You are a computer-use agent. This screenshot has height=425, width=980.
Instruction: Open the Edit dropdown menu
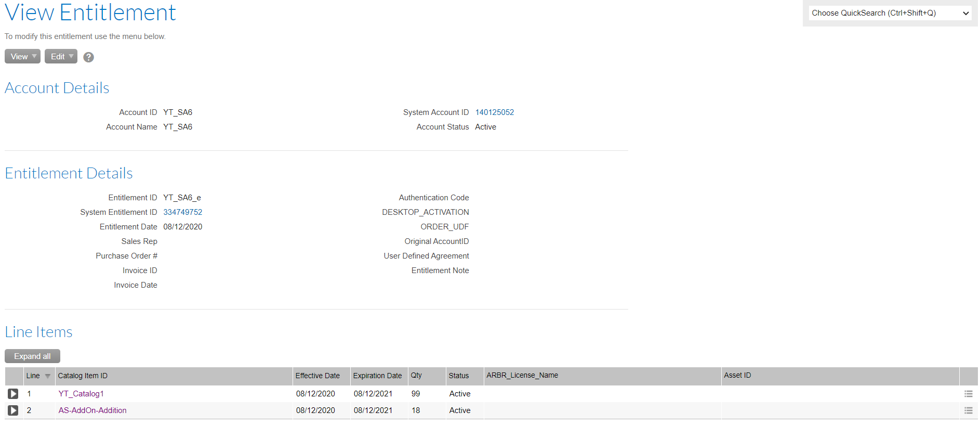tap(61, 56)
